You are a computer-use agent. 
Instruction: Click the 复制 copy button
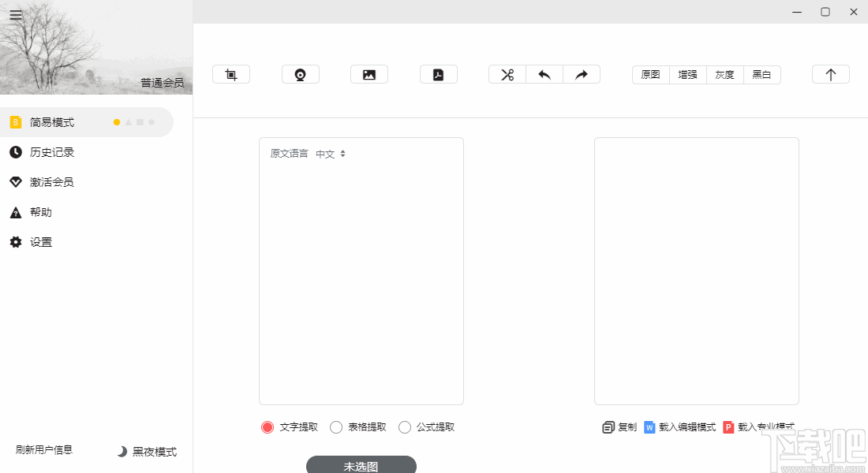[x=619, y=426]
